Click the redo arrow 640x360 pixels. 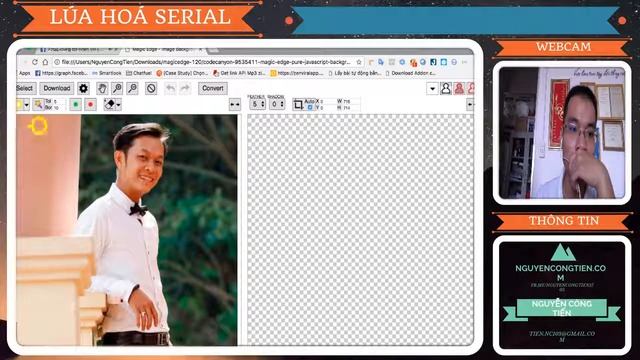[185, 88]
